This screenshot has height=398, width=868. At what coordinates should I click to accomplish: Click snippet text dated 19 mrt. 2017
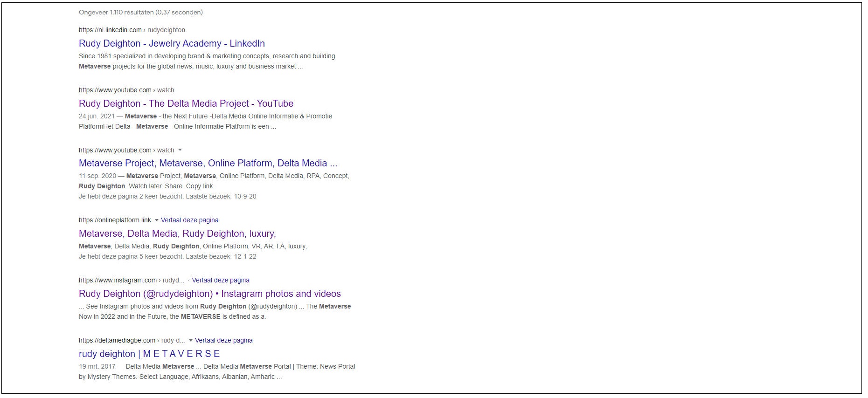[217, 371]
